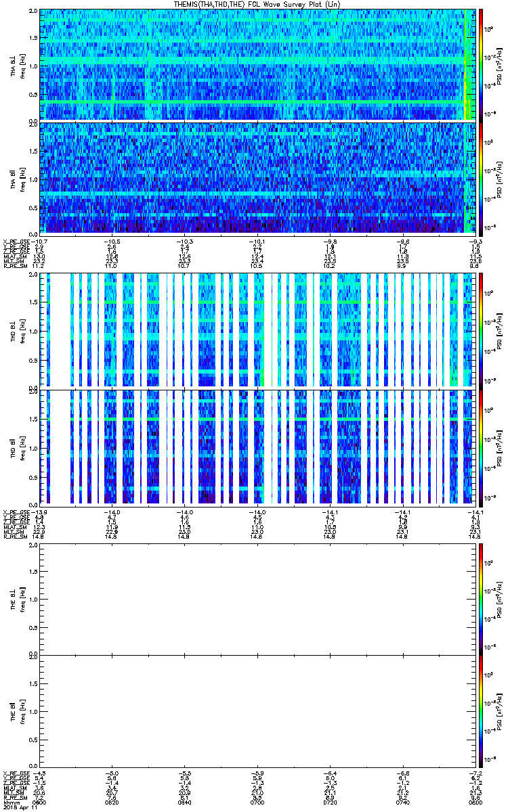This screenshot has width=508, height=812.
Task: Select the PSD color bar beside the upper THD panel
Action: (x=481, y=330)
